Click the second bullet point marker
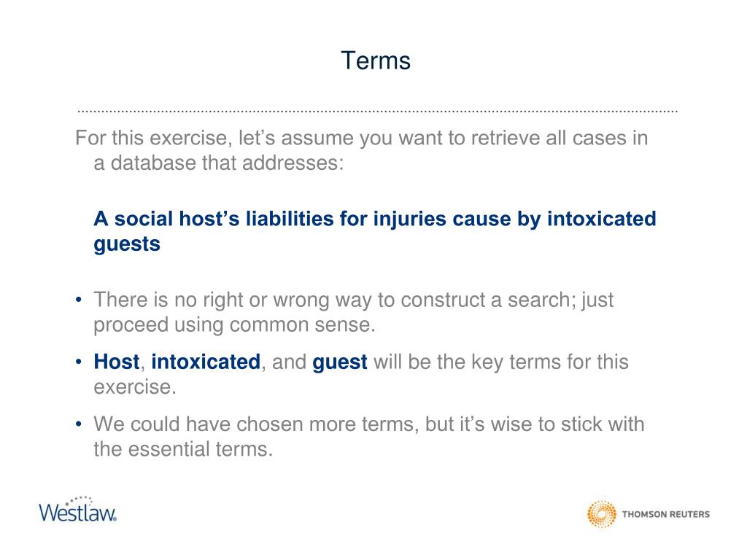Image resolution: width=747 pixels, height=560 pixels. [79, 362]
